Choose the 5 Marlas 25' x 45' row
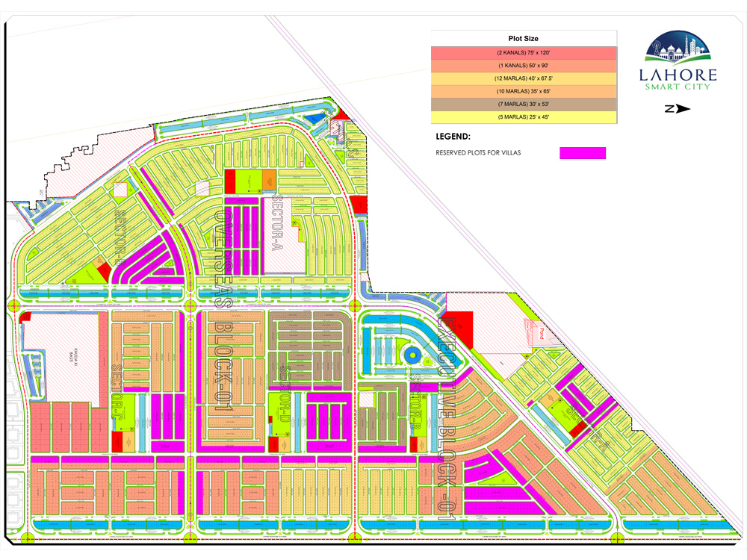Screen dimensions: 747x560 [x=524, y=117]
